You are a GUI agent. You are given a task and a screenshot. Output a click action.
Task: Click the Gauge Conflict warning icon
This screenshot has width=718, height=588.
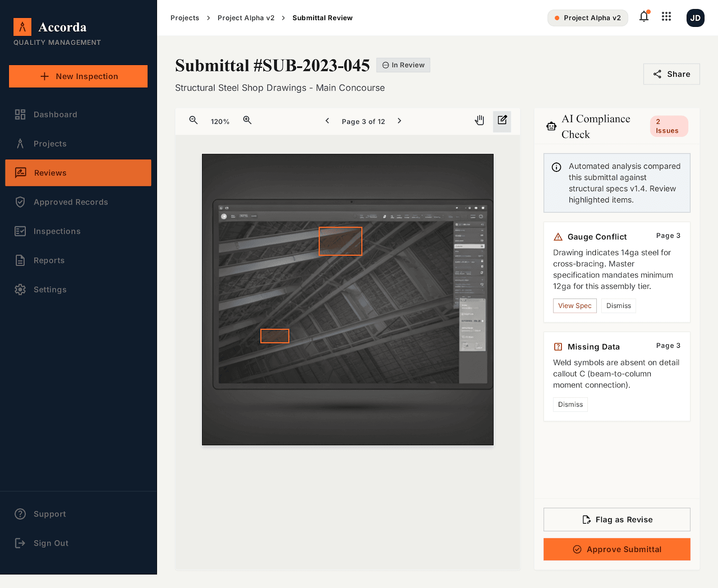click(558, 237)
